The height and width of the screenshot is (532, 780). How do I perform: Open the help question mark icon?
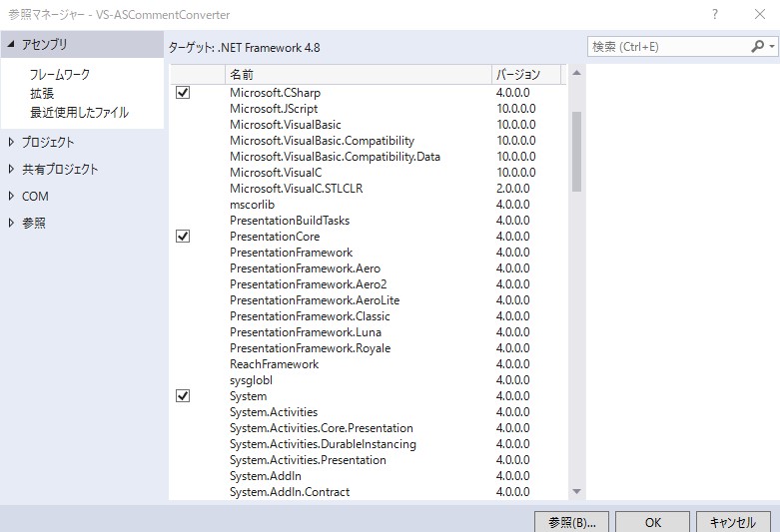715,14
